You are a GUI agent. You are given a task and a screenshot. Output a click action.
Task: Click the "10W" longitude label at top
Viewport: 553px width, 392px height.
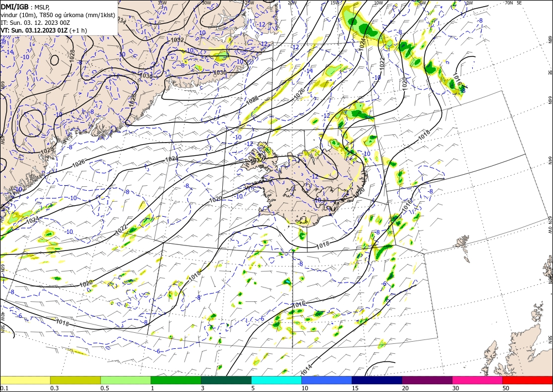[x=378, y=3]
